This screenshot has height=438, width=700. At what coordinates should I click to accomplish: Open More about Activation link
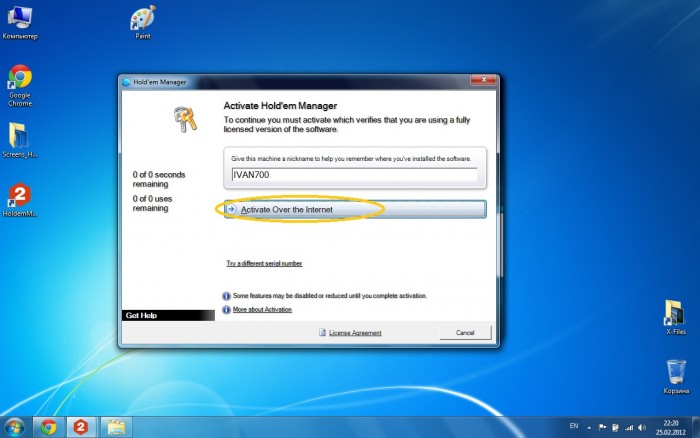(x=262, y=309)
